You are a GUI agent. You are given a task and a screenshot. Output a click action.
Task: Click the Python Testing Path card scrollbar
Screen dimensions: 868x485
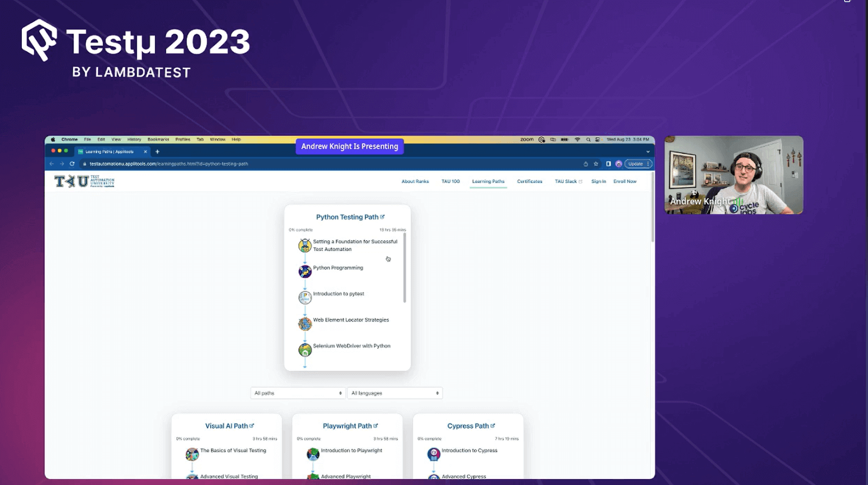(405, 267)
